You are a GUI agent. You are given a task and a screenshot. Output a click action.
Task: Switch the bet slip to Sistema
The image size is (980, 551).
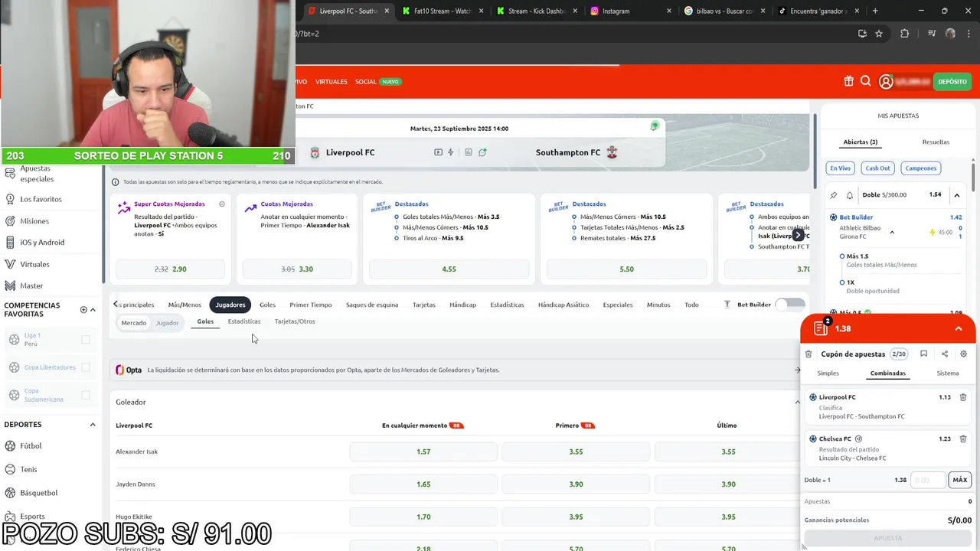[948, 373]
